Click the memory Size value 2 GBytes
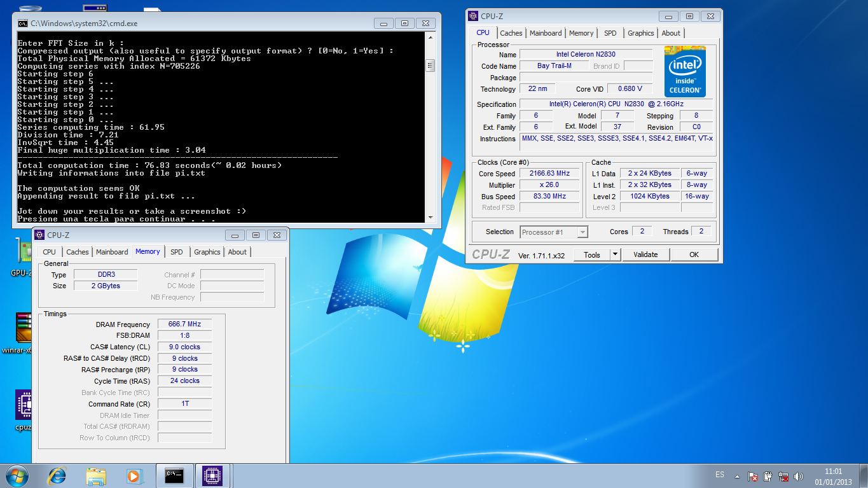Image resolution: width=868 pixels, height=488 pixels. (x=105, y=286)
